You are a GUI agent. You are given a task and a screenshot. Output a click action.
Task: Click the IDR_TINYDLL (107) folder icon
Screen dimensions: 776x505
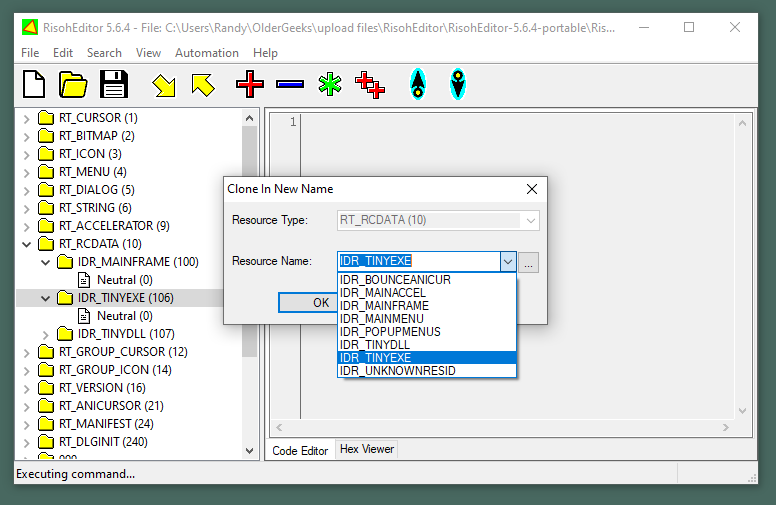tap(65, 334)
